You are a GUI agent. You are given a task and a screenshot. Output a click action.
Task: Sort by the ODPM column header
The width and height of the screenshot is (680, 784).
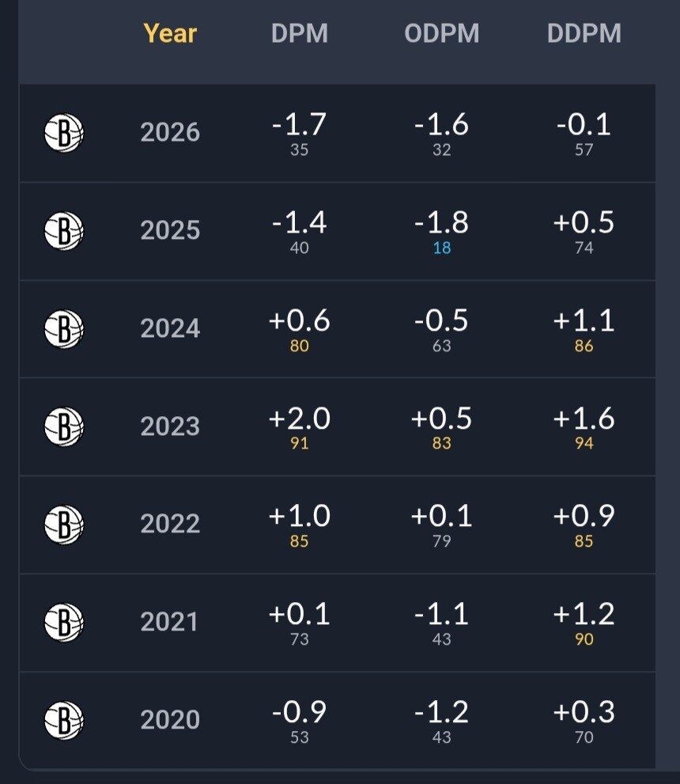coord(442,33)
